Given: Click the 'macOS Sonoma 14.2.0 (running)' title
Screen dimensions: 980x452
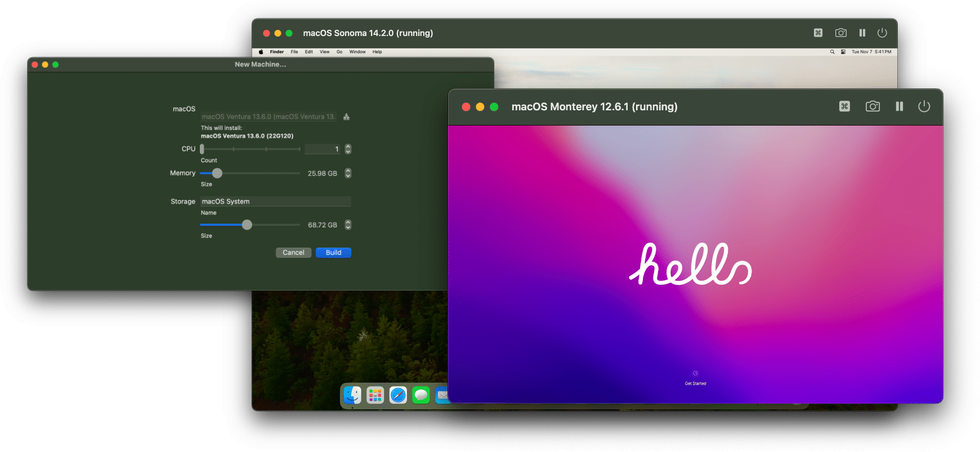Looking at the screenshot, I should [368, 33].
